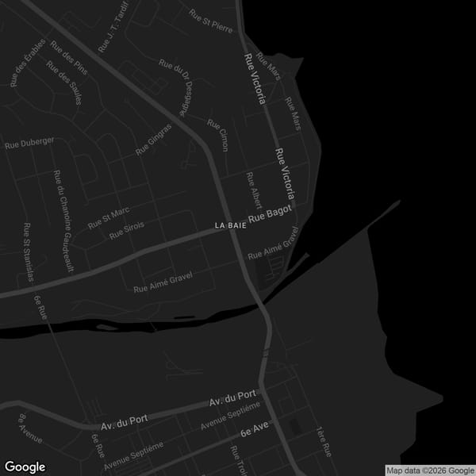Viewport: 476px width, 476px height.
Task: Select the Rue Albert street label
Action: point(254,190)
